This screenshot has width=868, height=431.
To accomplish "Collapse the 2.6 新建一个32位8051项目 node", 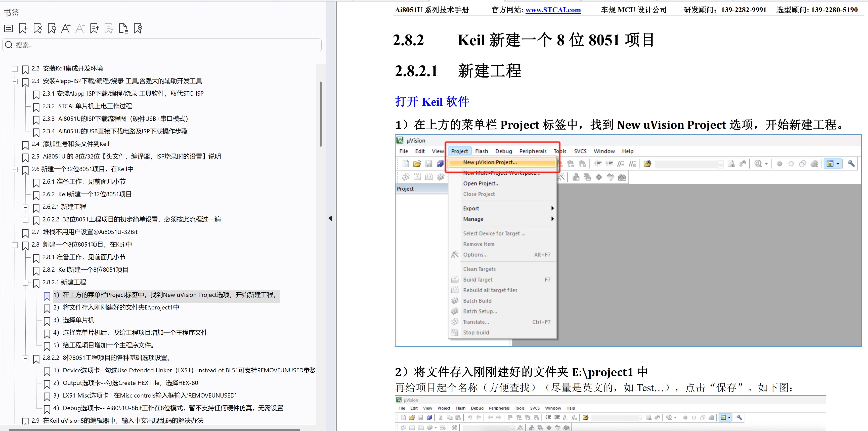I will coord(15,169).
